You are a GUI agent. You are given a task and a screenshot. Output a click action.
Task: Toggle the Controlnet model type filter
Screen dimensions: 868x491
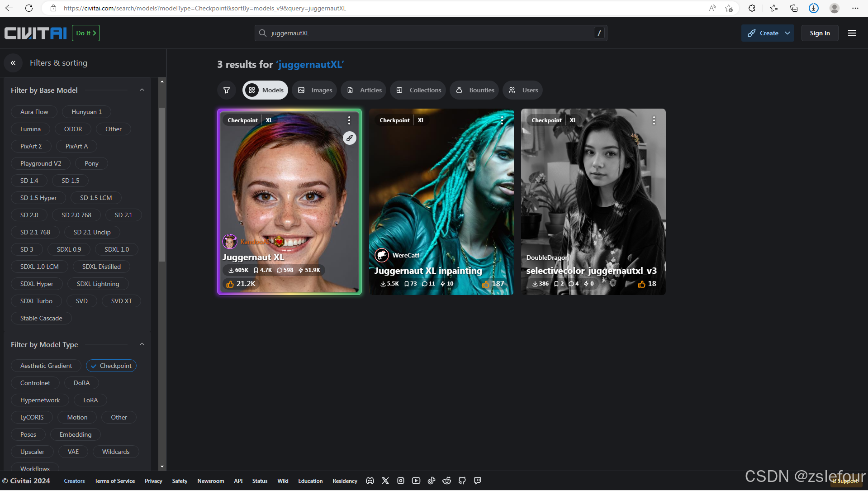(x=35, y=383)
